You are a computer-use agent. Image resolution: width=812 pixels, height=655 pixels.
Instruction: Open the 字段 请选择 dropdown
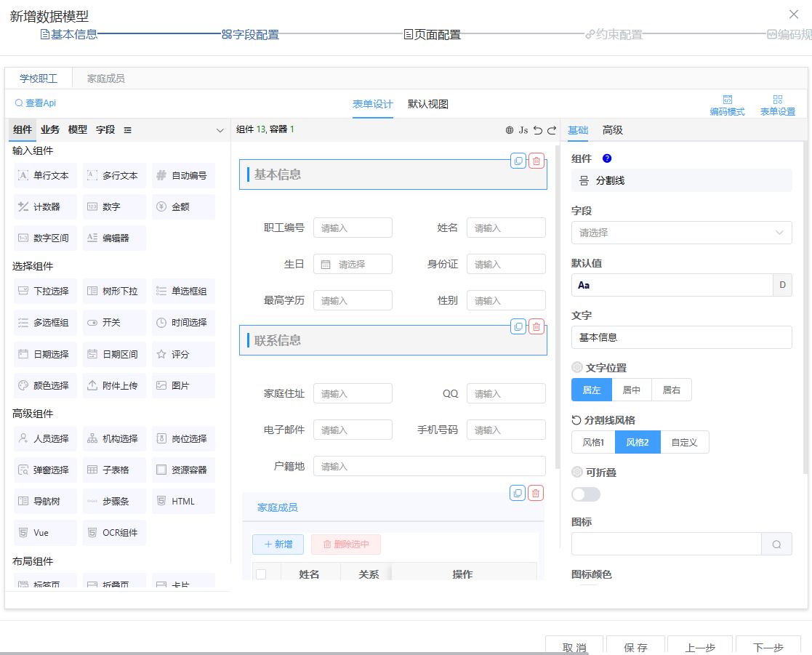pos(681,233)
